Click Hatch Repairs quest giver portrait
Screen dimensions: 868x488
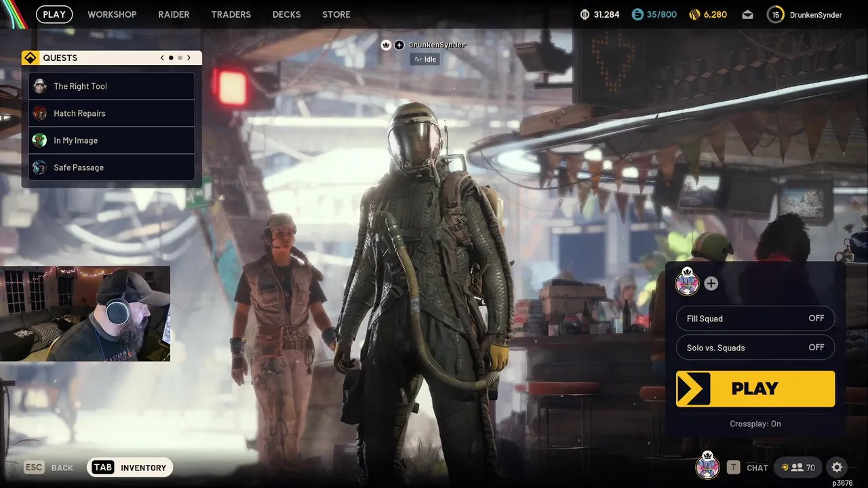(x=40, y=113)
